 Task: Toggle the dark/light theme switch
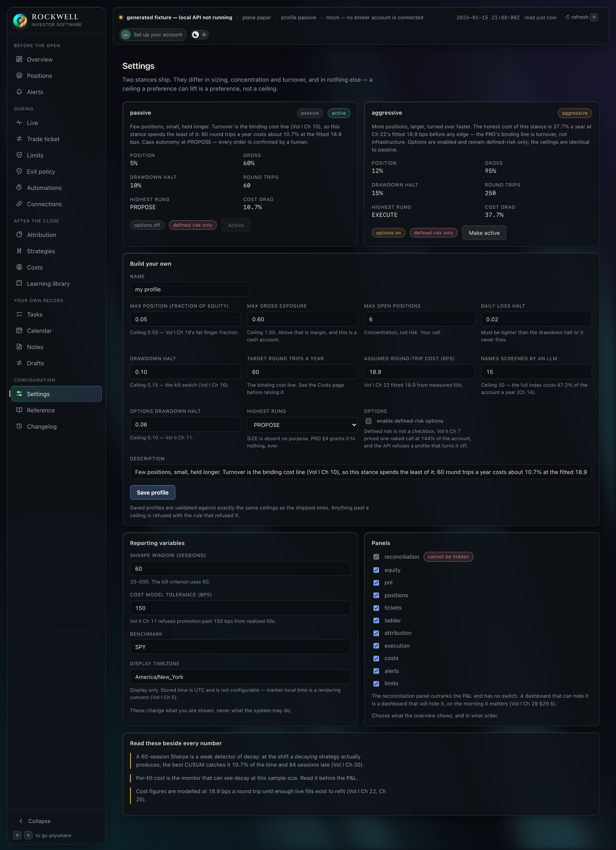coord(200,34)
